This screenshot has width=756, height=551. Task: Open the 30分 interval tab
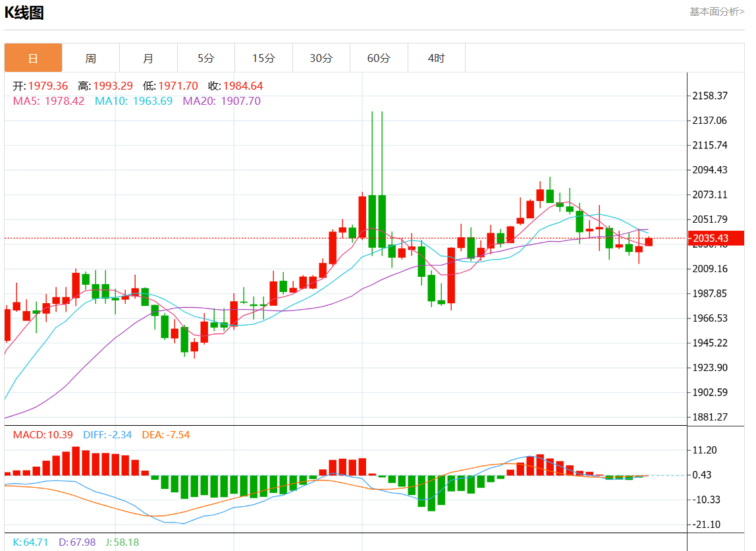(321, 58)
